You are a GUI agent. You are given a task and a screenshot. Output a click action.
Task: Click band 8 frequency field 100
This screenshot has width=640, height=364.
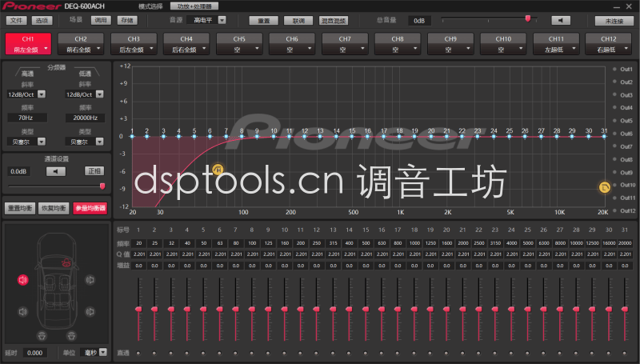[252, 243]
